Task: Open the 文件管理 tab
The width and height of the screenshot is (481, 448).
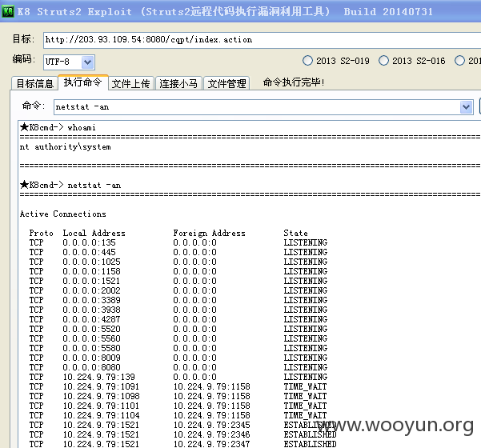Action: 226,83
